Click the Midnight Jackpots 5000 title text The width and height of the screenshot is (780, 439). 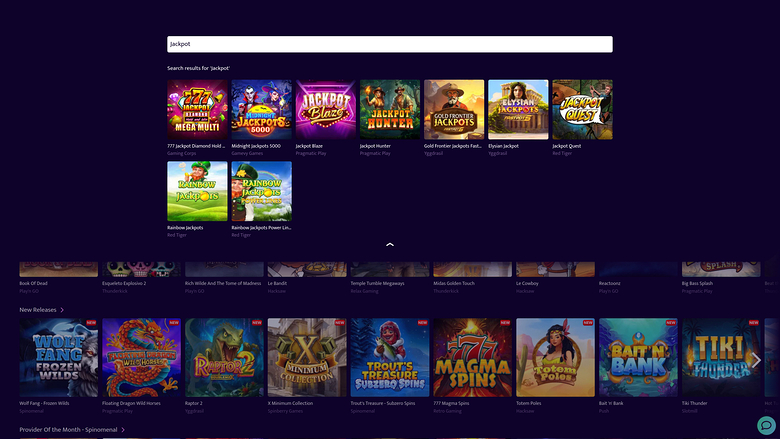tap(256, 146)
